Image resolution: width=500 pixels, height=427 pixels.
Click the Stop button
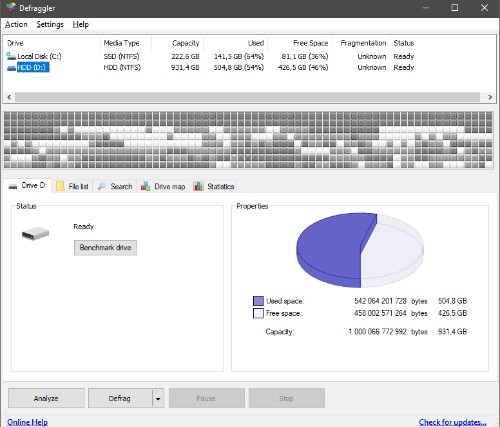point(287,398)
